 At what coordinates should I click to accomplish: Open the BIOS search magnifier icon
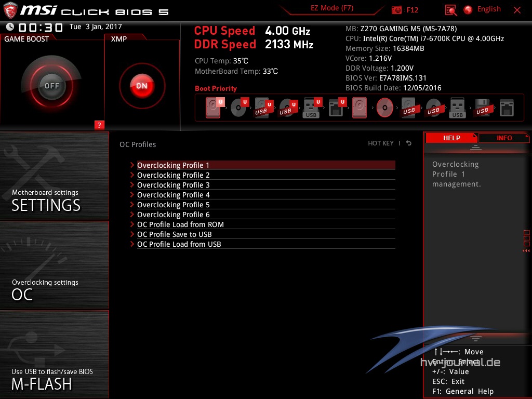pyautogui.click(x=450, y=10)
